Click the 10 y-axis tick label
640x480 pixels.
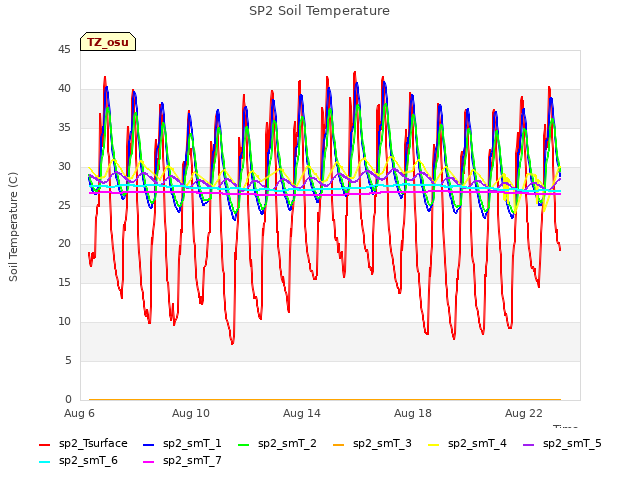click(64, 322)
